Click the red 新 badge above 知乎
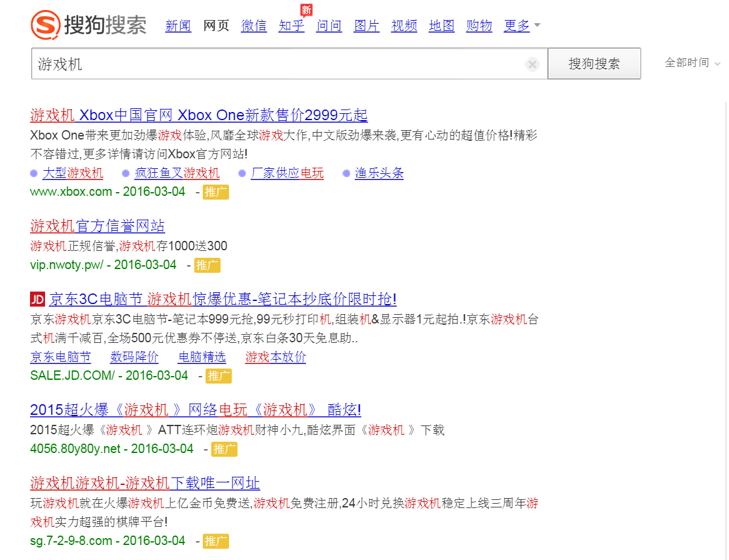The width and height of the screenshot is (729, 560). pos(306,10)
